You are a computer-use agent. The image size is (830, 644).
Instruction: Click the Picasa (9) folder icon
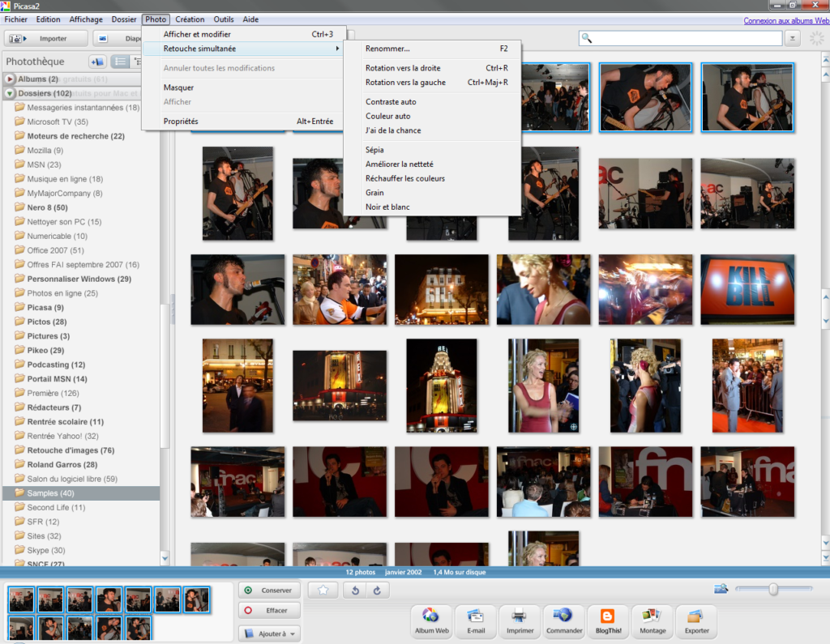point(20,307)
